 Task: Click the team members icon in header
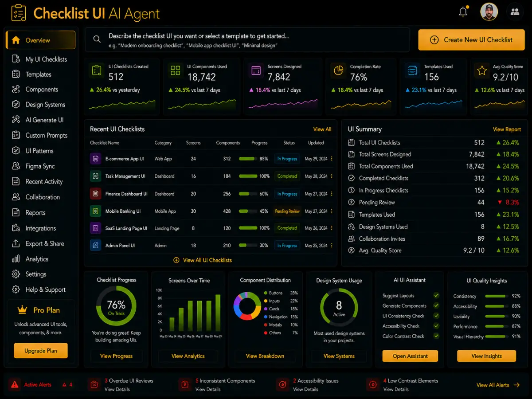pyautogui.click(x=515, y=12)
